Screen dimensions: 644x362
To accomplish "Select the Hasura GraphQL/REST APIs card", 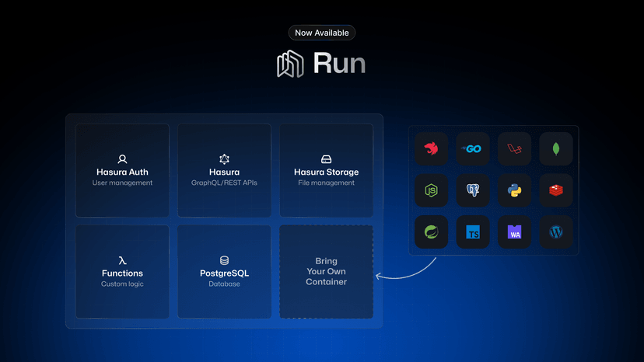I will coord(224,170).
